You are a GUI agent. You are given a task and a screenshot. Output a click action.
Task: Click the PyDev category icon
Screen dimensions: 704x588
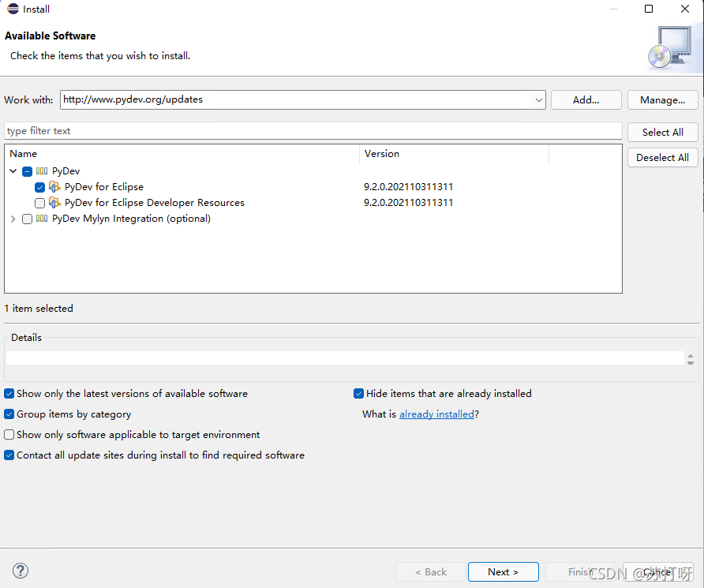click(x=42, y=170)
